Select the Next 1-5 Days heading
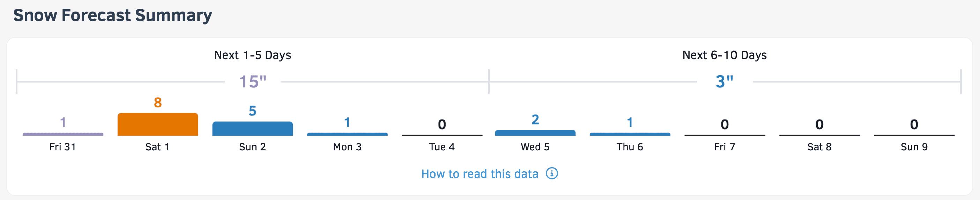This screenshot has height=200, width=980. click(x=253, y=55)
